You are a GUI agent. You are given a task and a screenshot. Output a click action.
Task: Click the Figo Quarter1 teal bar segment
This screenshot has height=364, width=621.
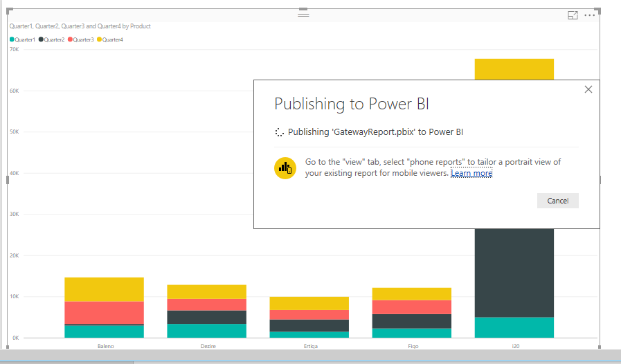pyautogui.click(x=412, y=333)
